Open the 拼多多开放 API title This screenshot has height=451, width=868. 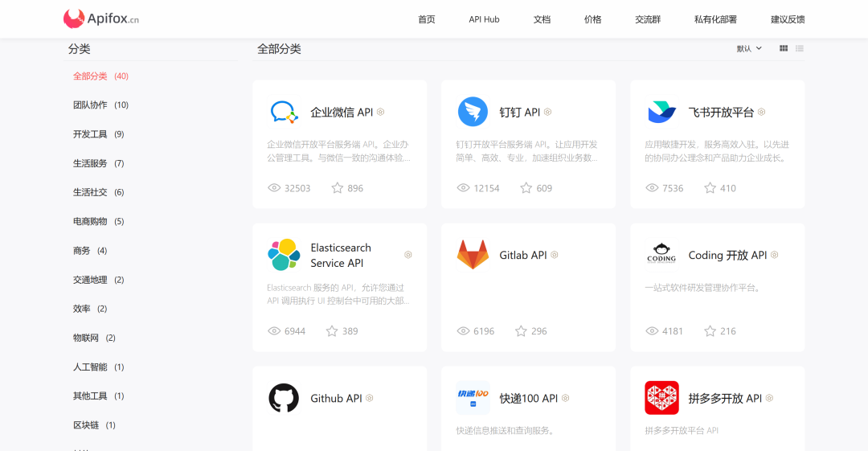point(725,399)
